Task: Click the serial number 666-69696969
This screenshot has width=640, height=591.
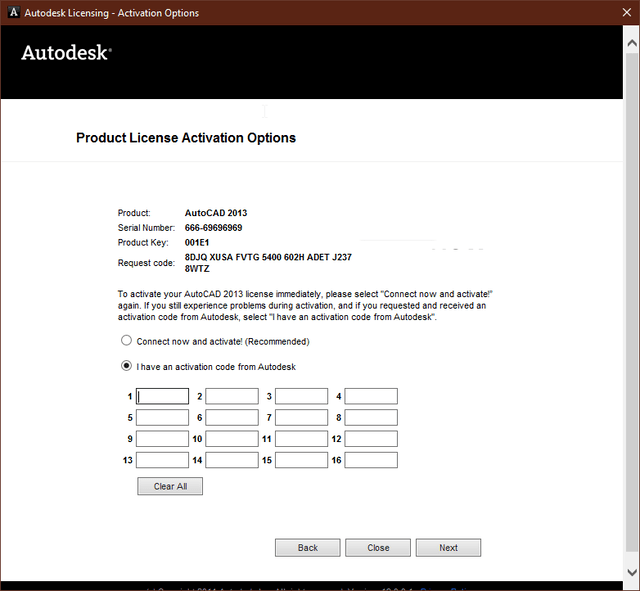Action: (x=213, y=228)
